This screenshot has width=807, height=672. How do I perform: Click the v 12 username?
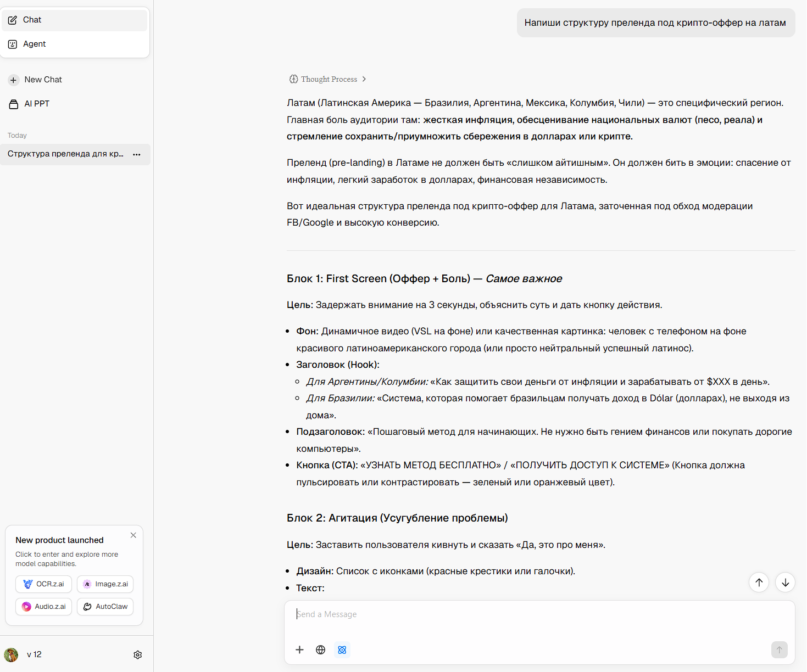(x=34, y=654)
